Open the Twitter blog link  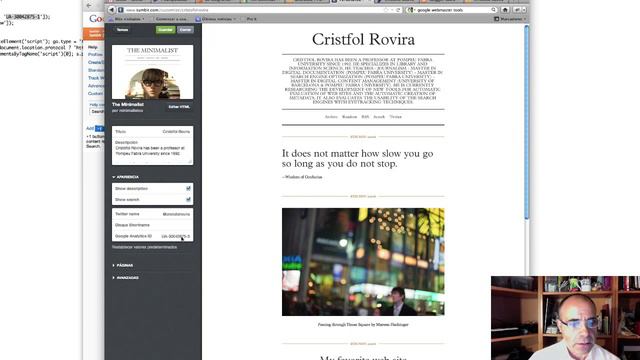click(396, 117)
